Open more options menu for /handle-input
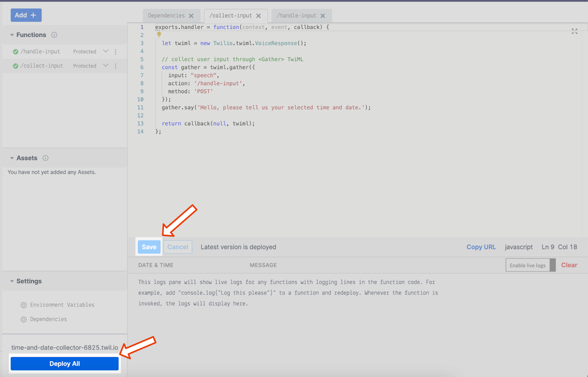The width and height of the screenshot is (588, 377). coord(115,52)
